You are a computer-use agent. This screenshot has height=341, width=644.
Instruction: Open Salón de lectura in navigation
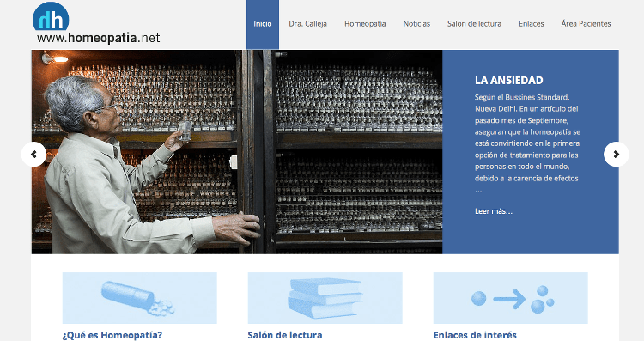point(474,24)
